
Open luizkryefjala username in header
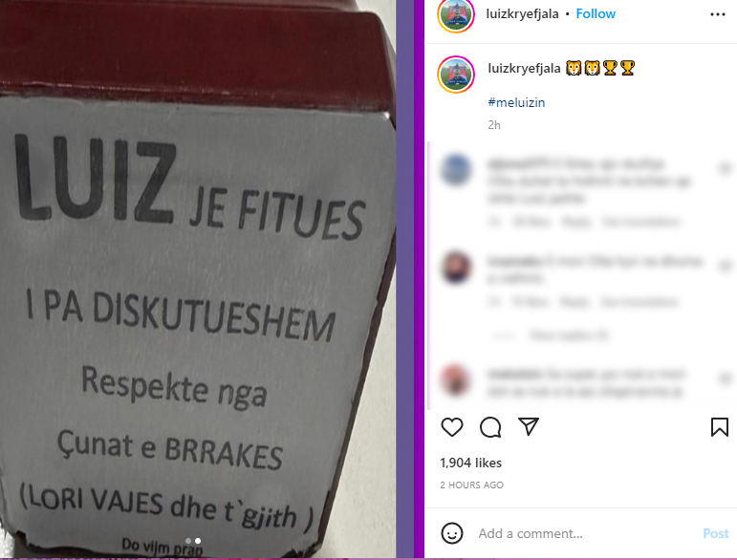click(x=522, y=13)
